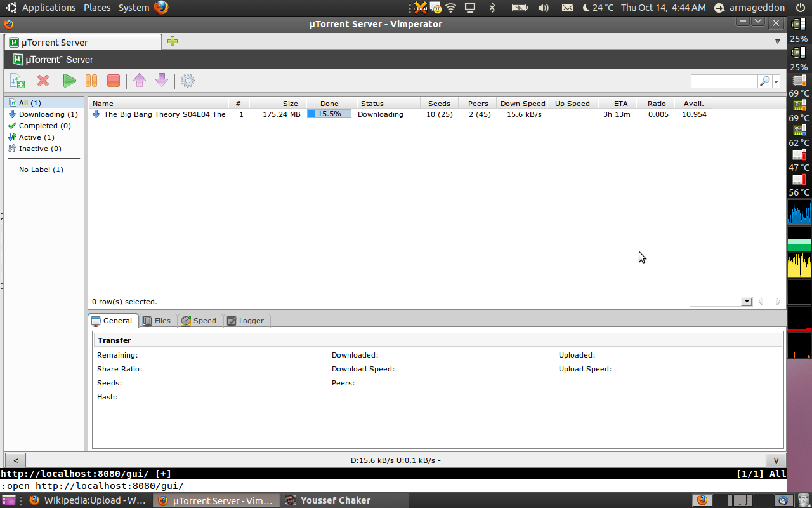812x508 pixels.
Task: Stop the torrent with the red stop icon
Action: click(x=114, y=81)
